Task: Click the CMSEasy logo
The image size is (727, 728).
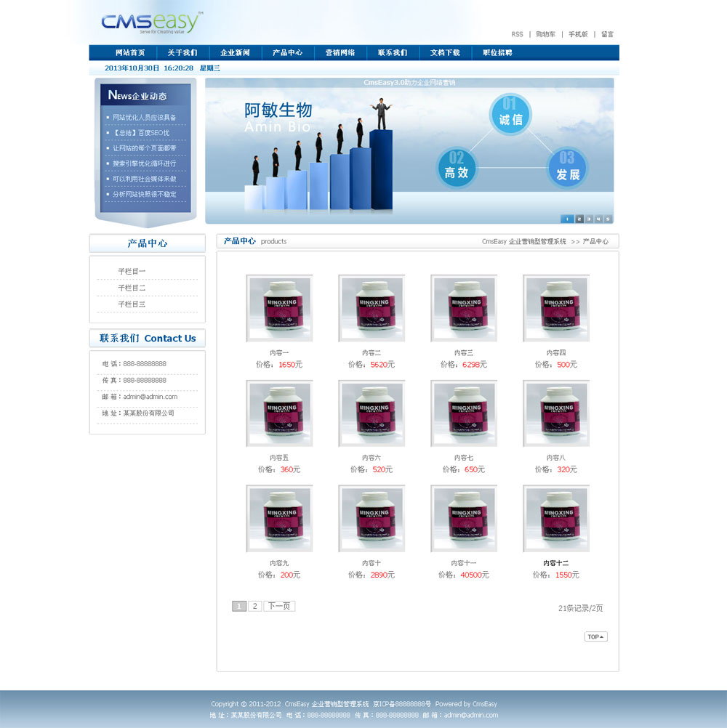Action: pyautogui.click(x=150, y=23)
